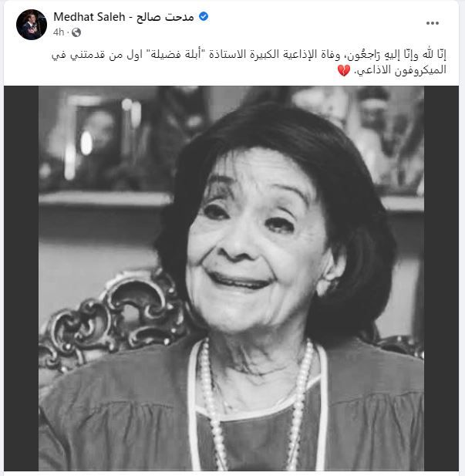Click the dark right margin of photo
This screenshot has height=476, width=465.
(x=441, y=279)
